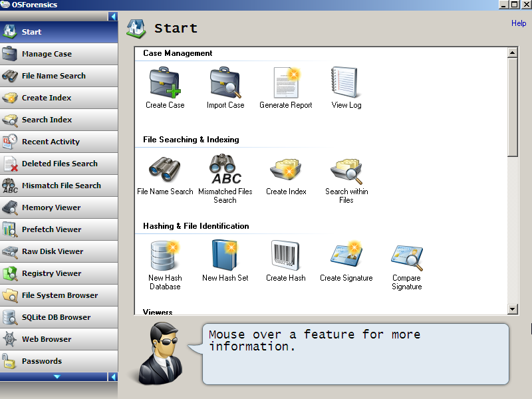Click the Create Hash barcode icon
The height and width of the screenshot is (399, 532).
286,256
